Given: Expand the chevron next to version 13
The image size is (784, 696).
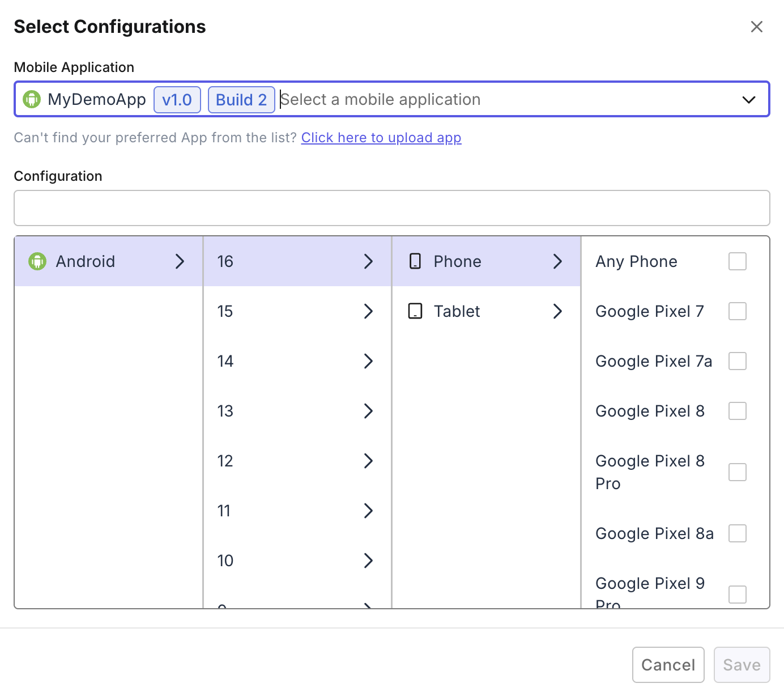Looking at the screenshot, I should (368, 411).
